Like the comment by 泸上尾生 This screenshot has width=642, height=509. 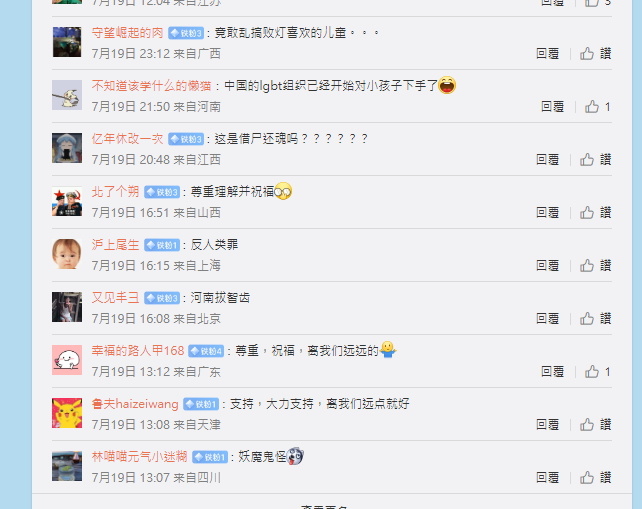[595, 266]
